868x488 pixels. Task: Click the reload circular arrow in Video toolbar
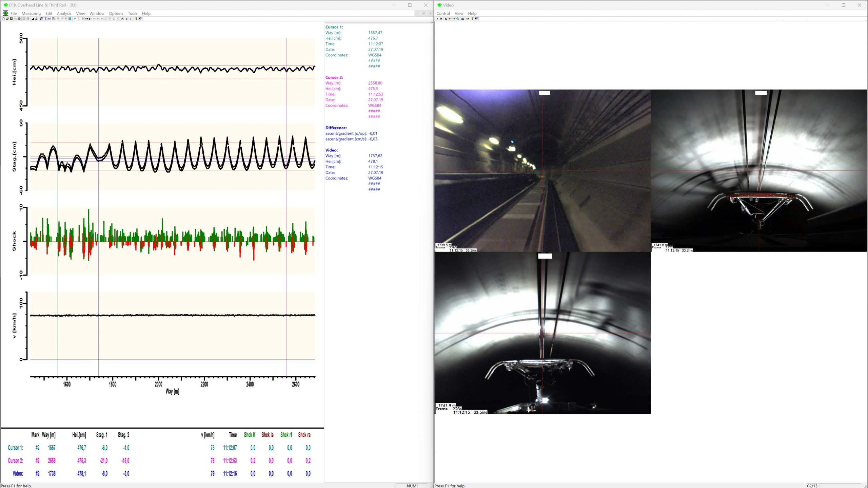(446, 19)
